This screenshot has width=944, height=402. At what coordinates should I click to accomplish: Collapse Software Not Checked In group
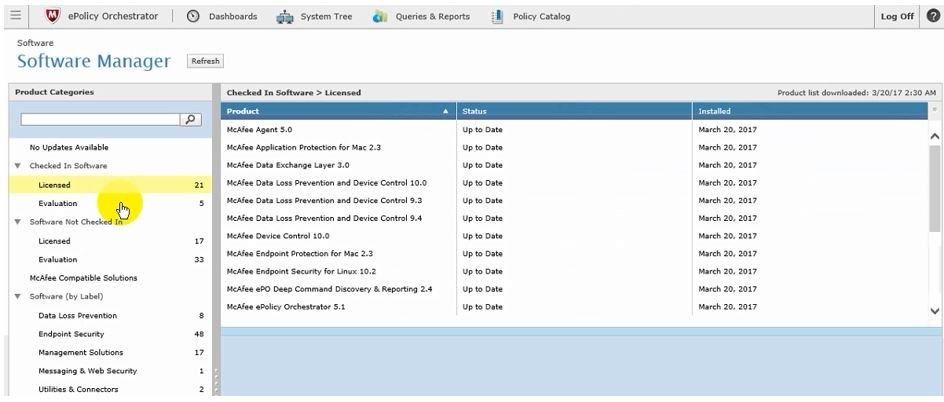(x=18, y=222)
